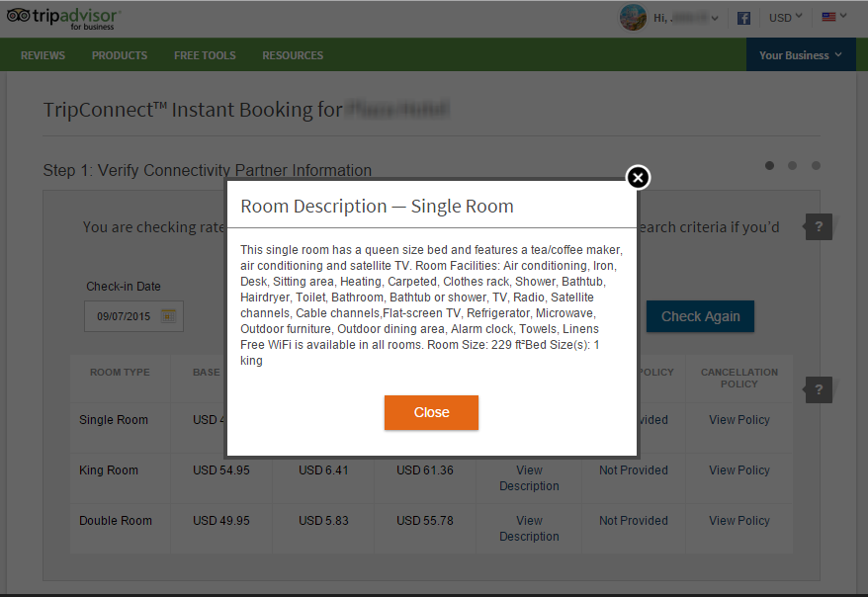The image size is (868, 597).
Task: Open the Facebook icon in header
Action: click(x=744, y=18)
